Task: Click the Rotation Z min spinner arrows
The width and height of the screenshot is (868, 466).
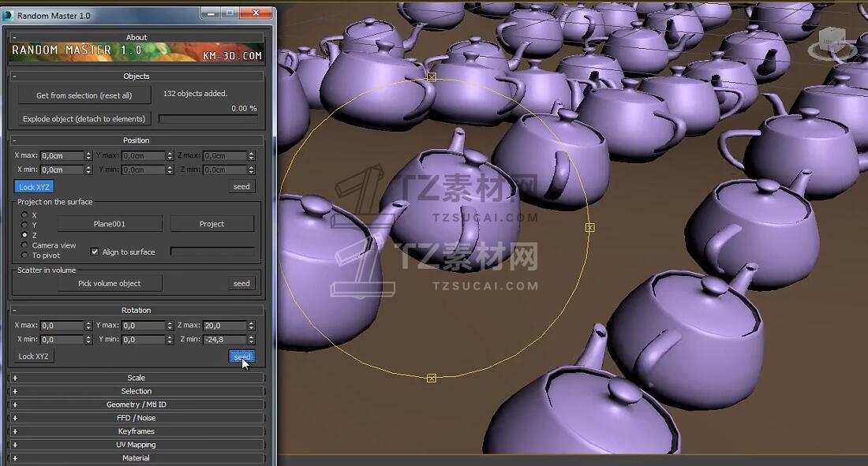Action: click(x=251, y=339)
